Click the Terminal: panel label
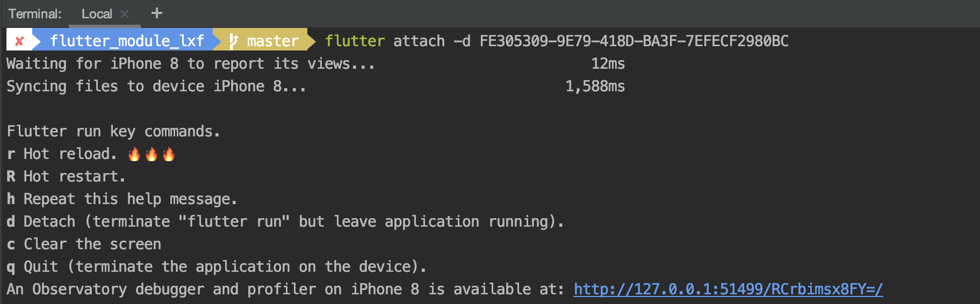Viewport: 980px width, 304px height. click(x=35, y=14)
